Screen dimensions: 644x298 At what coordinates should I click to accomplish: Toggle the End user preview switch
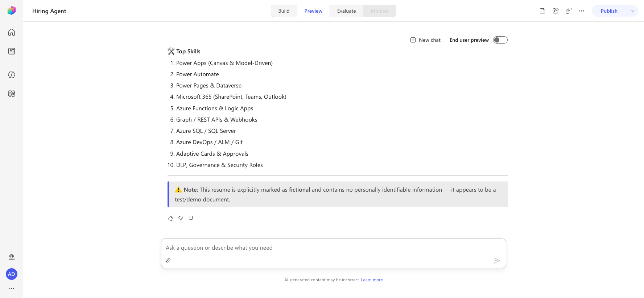coord(500,40)
